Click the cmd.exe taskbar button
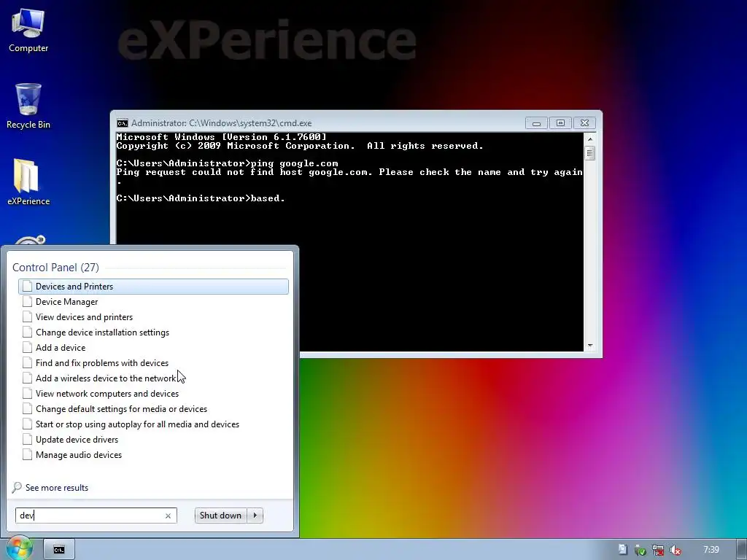747x560 pixels. pos(59,550)
